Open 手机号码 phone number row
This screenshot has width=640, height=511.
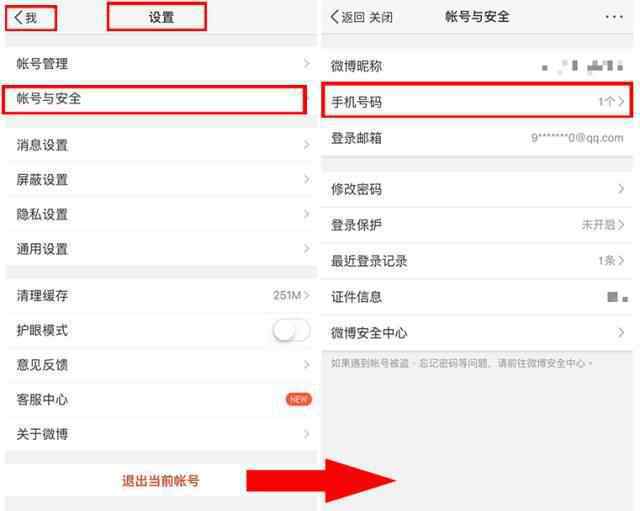point(477,101)
